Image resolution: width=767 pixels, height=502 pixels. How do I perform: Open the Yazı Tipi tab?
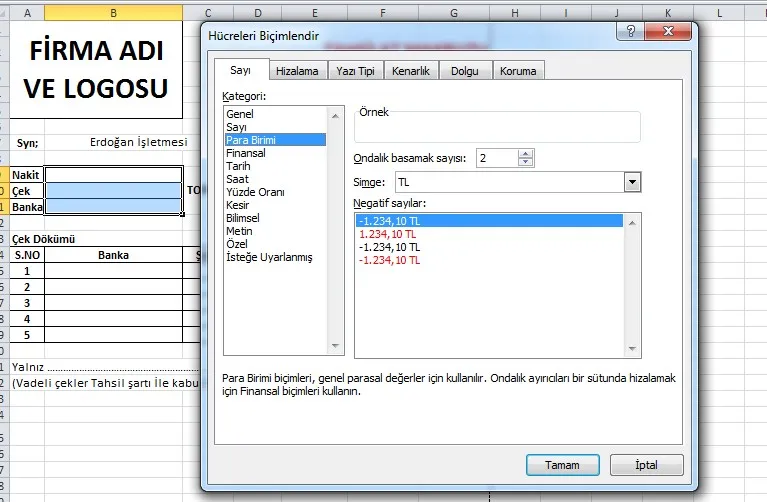click(x=356, y=71)
